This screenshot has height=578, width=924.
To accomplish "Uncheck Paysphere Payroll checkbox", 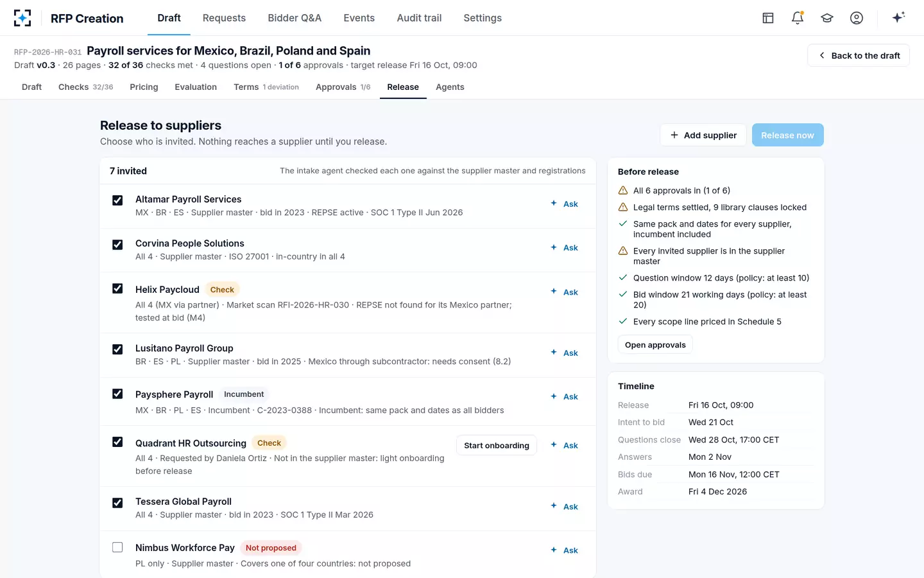I will [117, 394].
